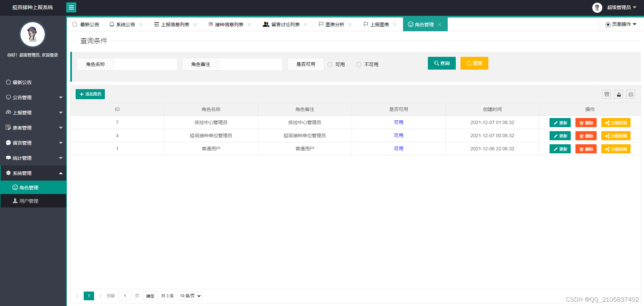Image resolution: width=644 pixels, height=306 pixels.
Task: Toggle the sidebar hamburger menu icon
Action: coord(71,7)
